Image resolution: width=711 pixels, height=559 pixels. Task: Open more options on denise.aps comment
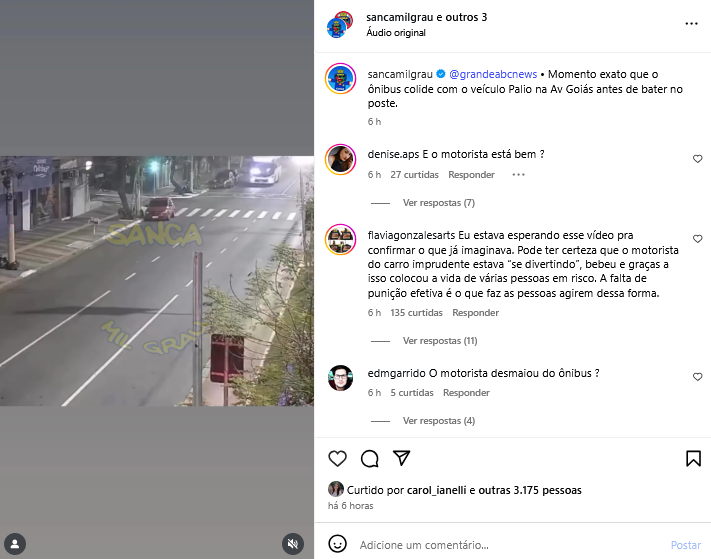click(x=518, y=175)
